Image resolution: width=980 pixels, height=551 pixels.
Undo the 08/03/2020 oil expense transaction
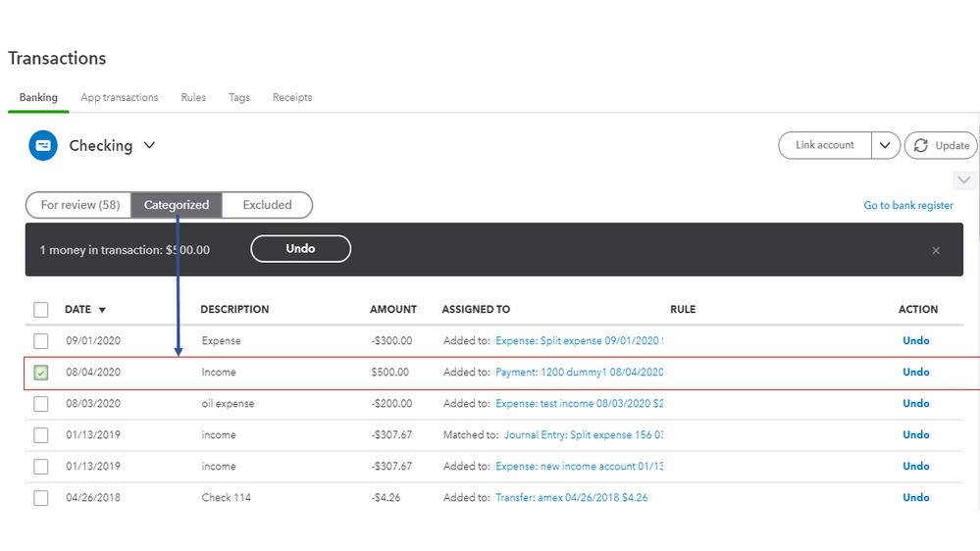pos(915,404)
